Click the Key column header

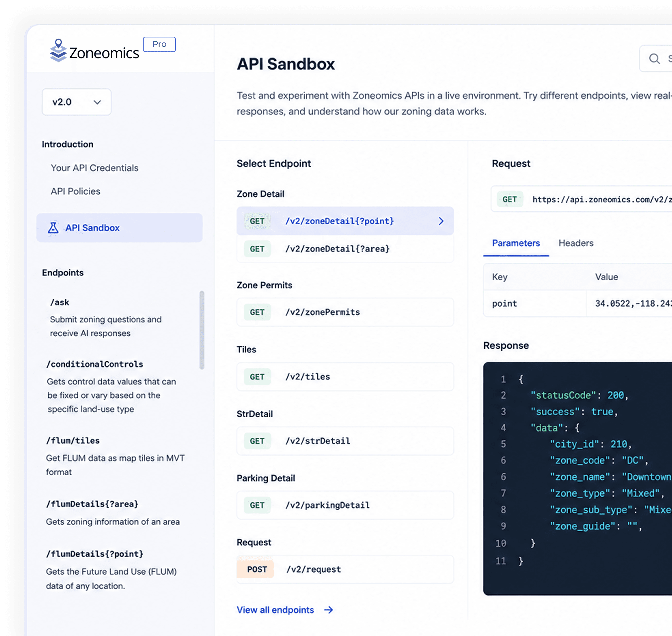tap(500, 277)
